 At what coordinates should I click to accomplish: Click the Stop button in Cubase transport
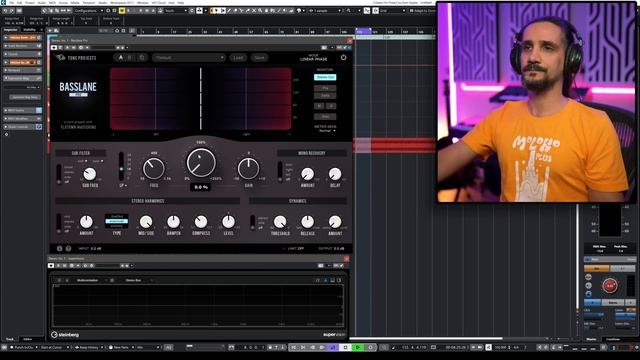(345, 347)
